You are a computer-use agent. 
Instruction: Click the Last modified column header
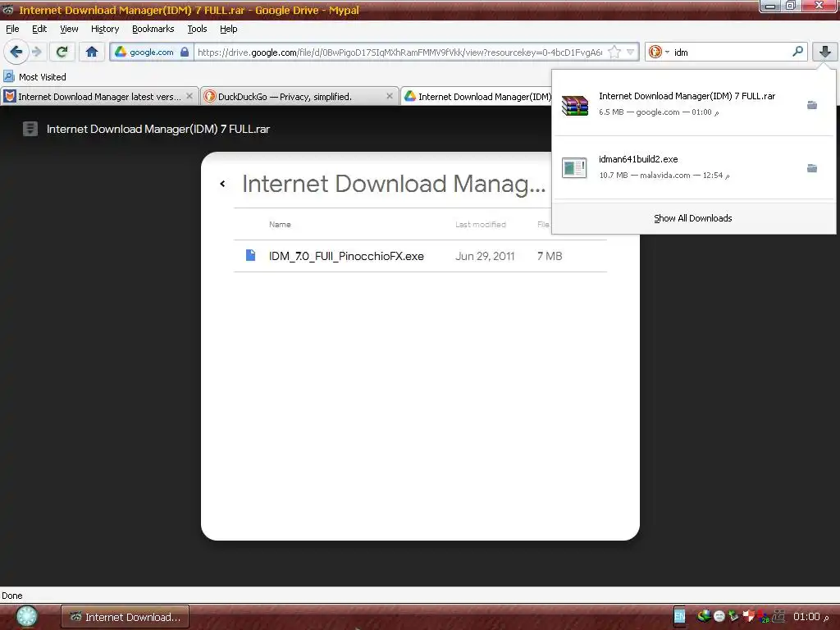click(x=481, y=225)
